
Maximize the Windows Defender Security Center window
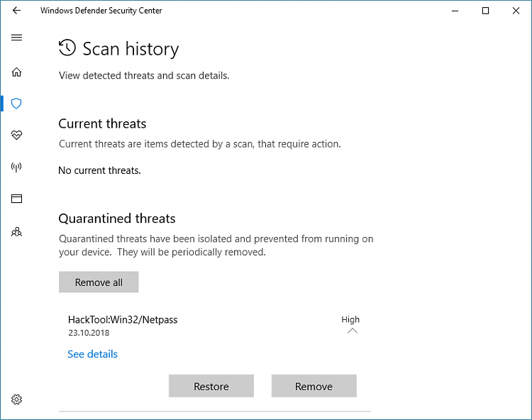tap(485, 11)
